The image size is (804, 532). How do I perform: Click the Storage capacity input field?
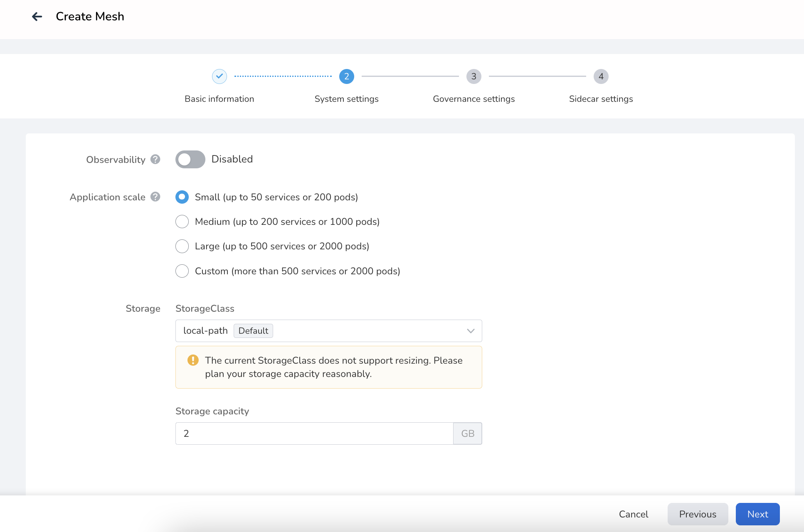click(314, 433)
